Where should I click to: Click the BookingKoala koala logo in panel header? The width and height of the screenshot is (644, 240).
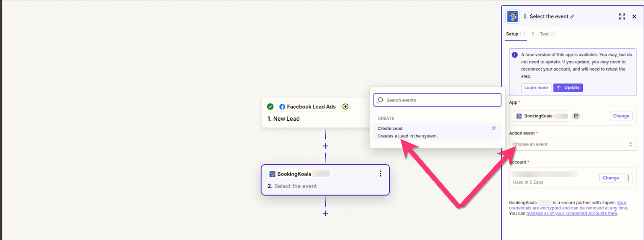[x=513, y=17]
